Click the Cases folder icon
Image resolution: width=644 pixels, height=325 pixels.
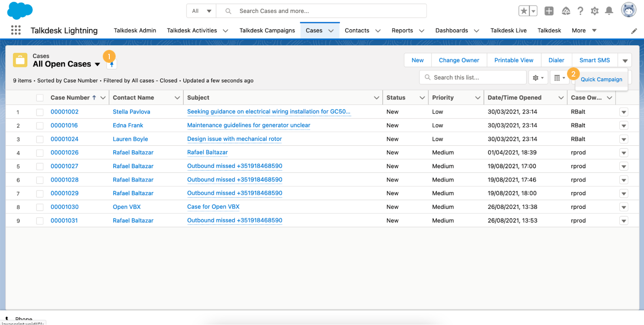tap(20, 60)
